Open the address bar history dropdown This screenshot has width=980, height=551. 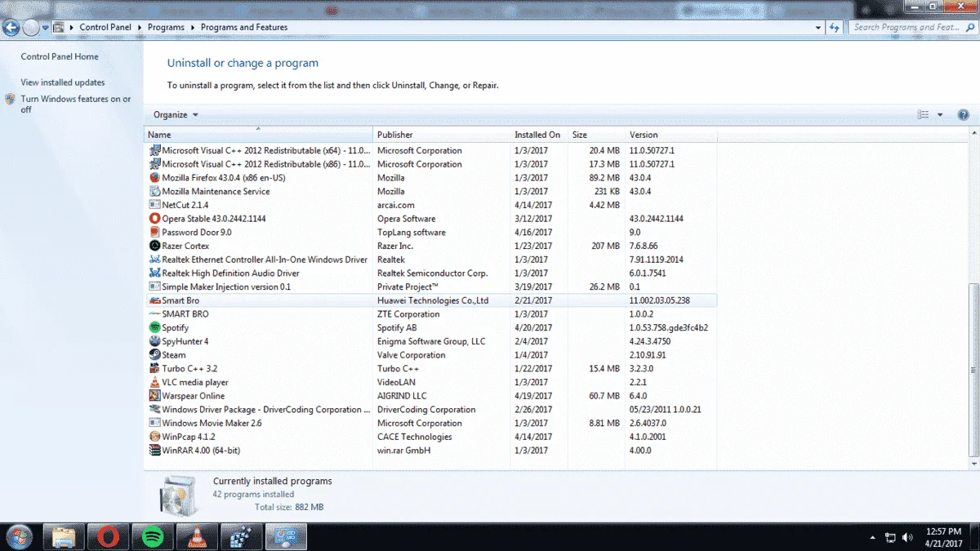(819, 27)
